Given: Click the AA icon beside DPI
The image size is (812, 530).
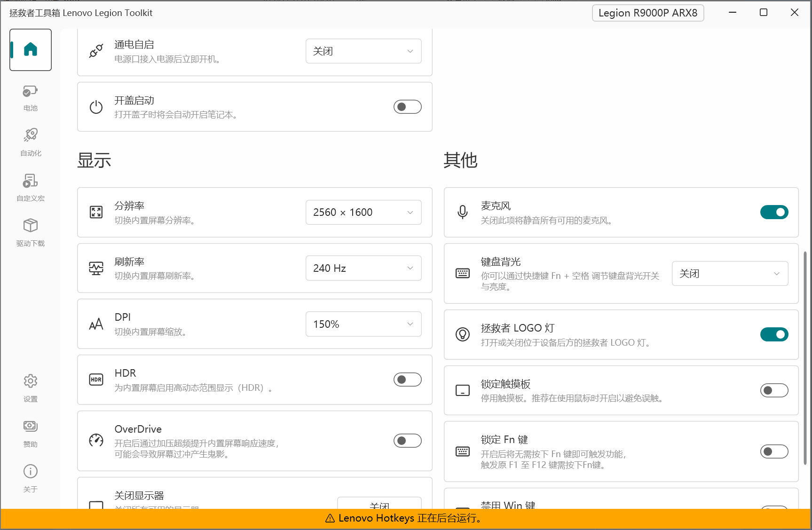Looking at the screenshot, I should pos(96,324).
